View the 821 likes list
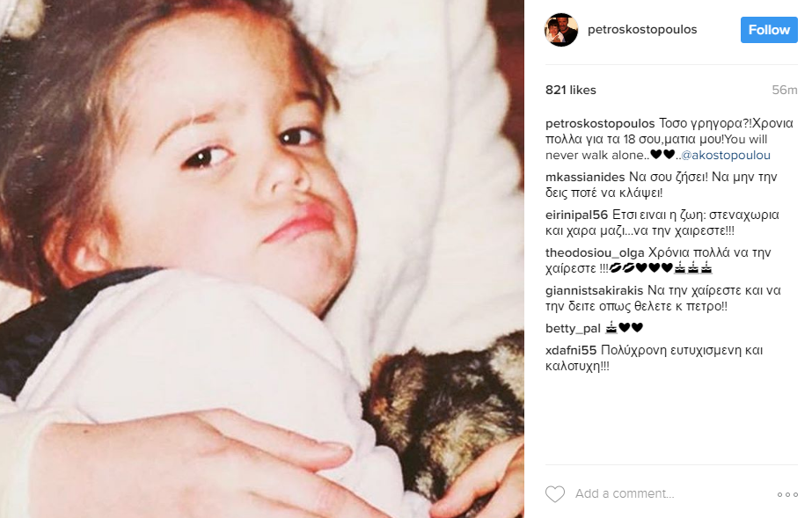812x518 pixels. pos(571,90)
